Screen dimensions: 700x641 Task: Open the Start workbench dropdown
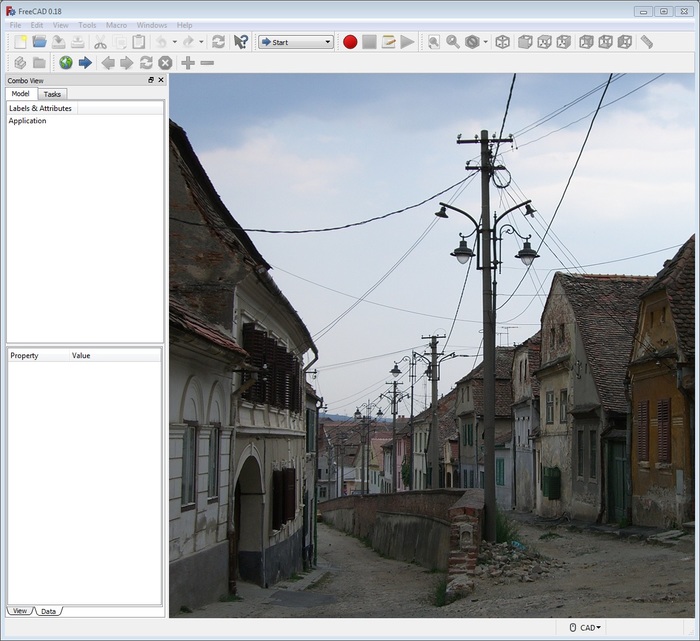[295, 42]
